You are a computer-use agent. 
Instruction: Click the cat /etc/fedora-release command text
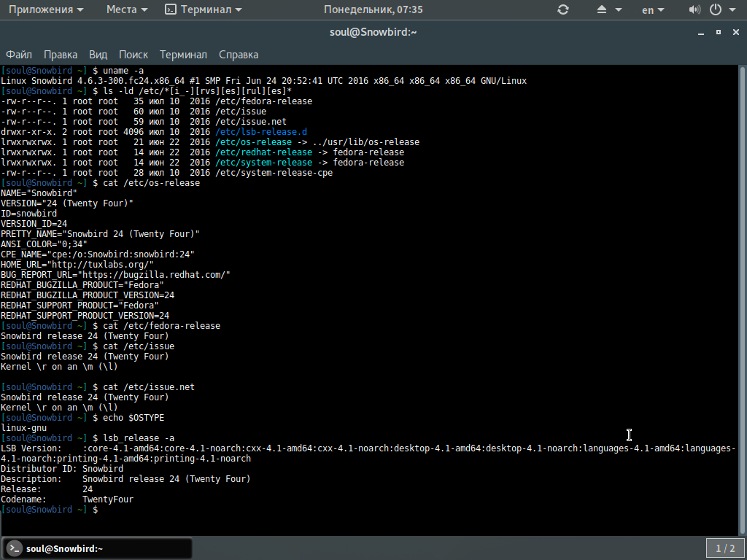161,326
